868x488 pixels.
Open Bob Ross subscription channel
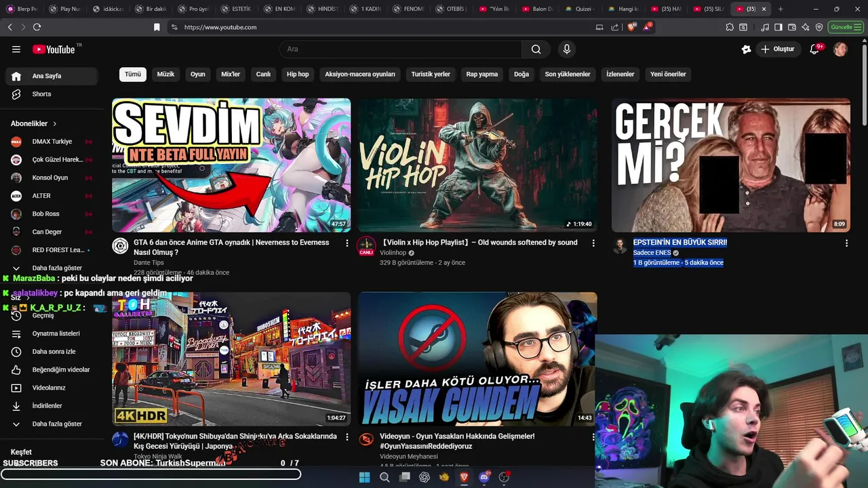[x=52, y=213]
